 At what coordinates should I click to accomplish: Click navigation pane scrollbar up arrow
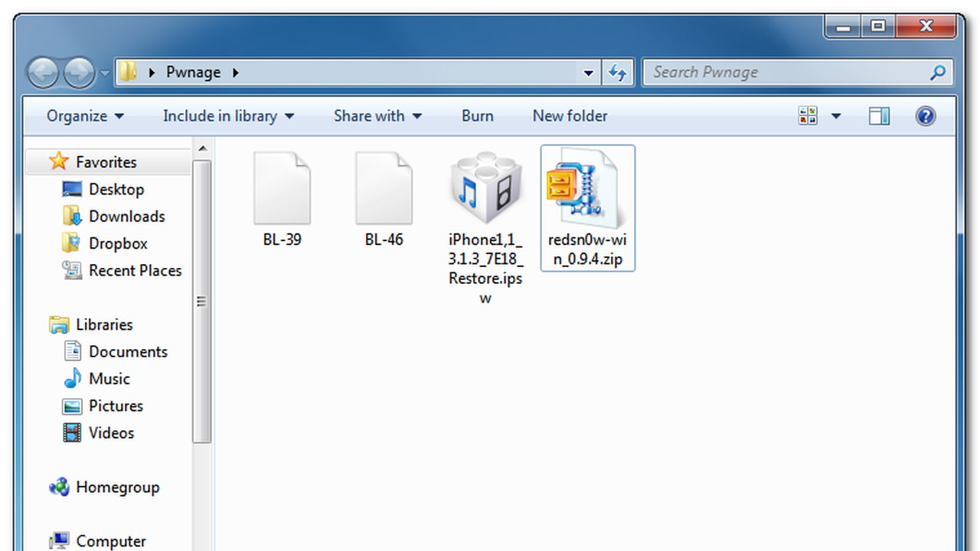[x=202, y=149]
